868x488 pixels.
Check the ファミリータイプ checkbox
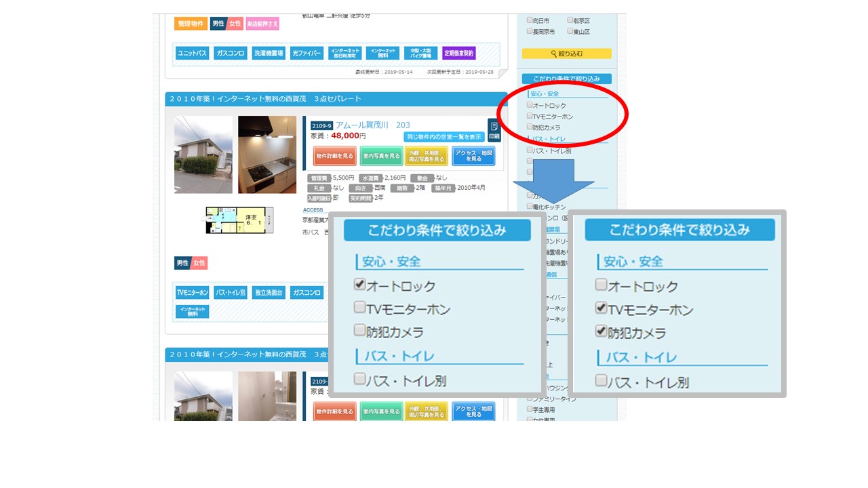click(530, 399)
